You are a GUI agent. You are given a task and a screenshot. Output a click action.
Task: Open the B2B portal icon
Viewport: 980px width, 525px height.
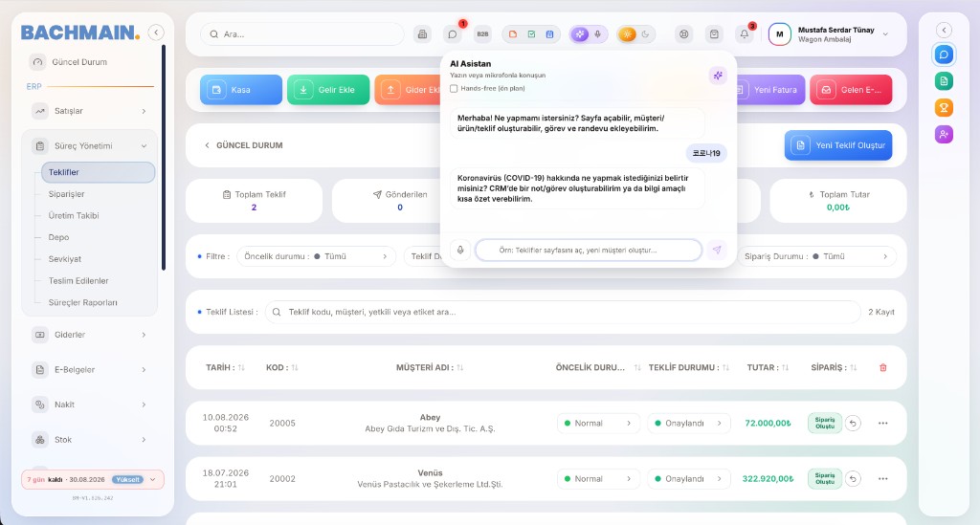pyautogui.click(x=482, y=34)
